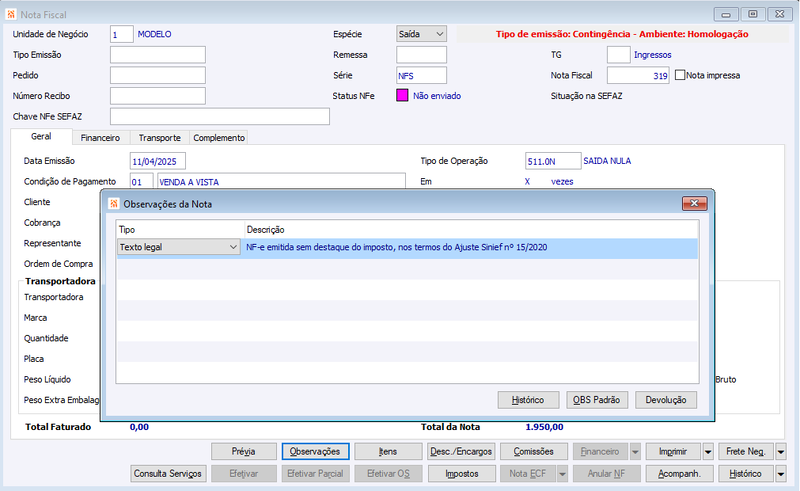Click the Chave NFe SEFAZ input field
Image resolution: width=800 pixels, height=491 pixels.
coord(219,116)
